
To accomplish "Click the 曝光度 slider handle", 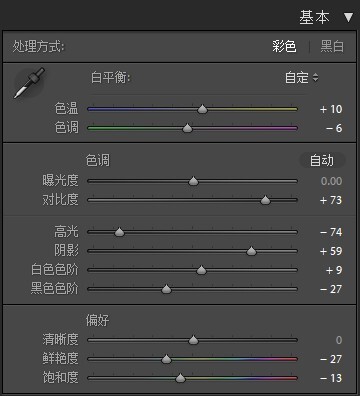I will (x=193, y=181).
